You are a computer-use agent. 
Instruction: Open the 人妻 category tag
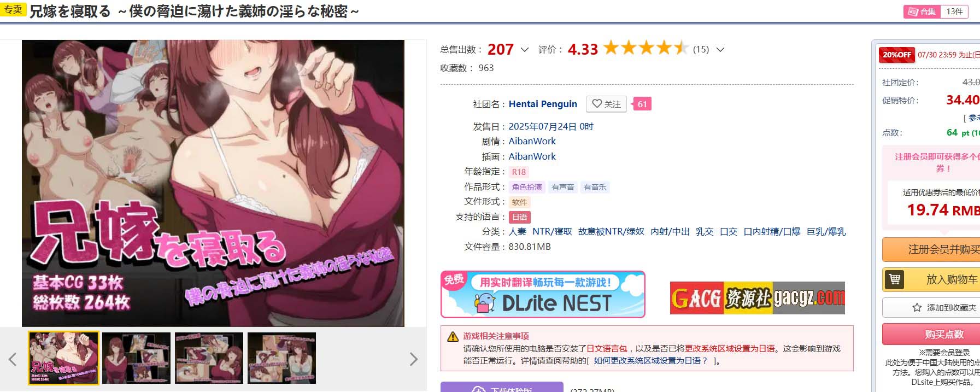(517, 232)
